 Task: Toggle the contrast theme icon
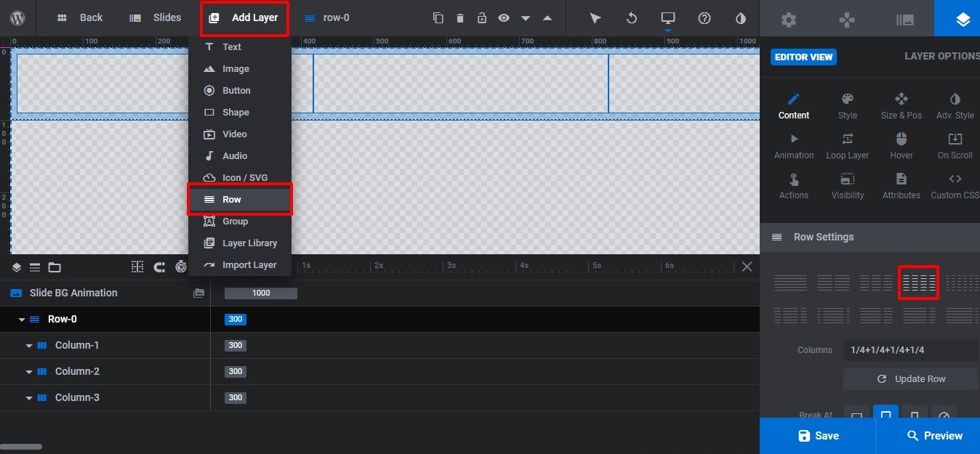pyautogui.click(x=741, y=18)
